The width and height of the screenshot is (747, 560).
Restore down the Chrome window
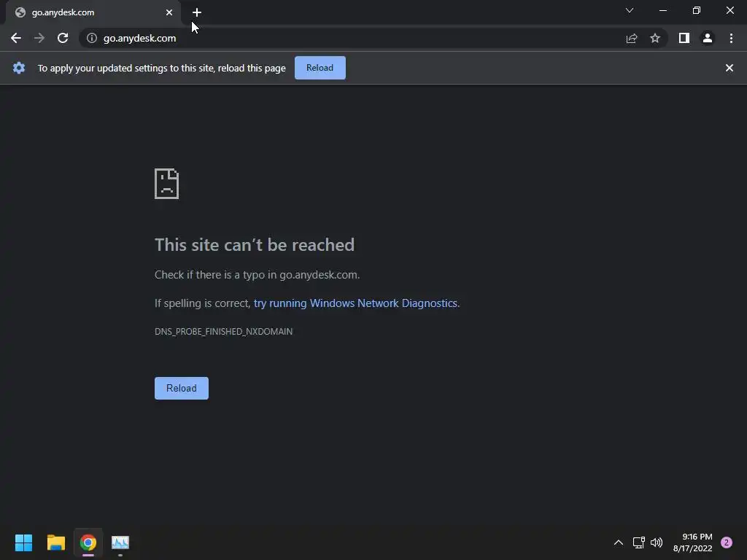click(x=697, y=10)
